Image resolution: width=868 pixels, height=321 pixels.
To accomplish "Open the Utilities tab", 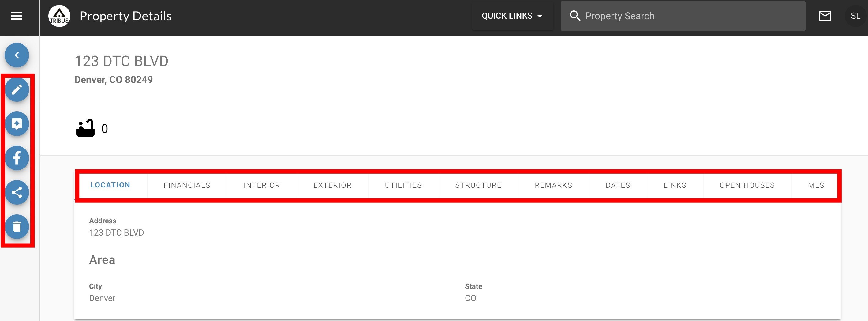I will pos(403,185).
